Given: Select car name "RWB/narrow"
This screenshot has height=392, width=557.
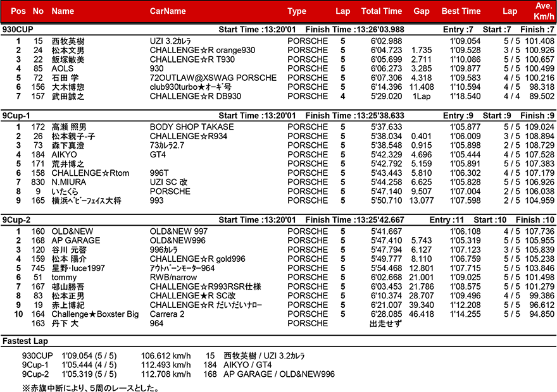Looking at the screenshot, I should (173, 278).
